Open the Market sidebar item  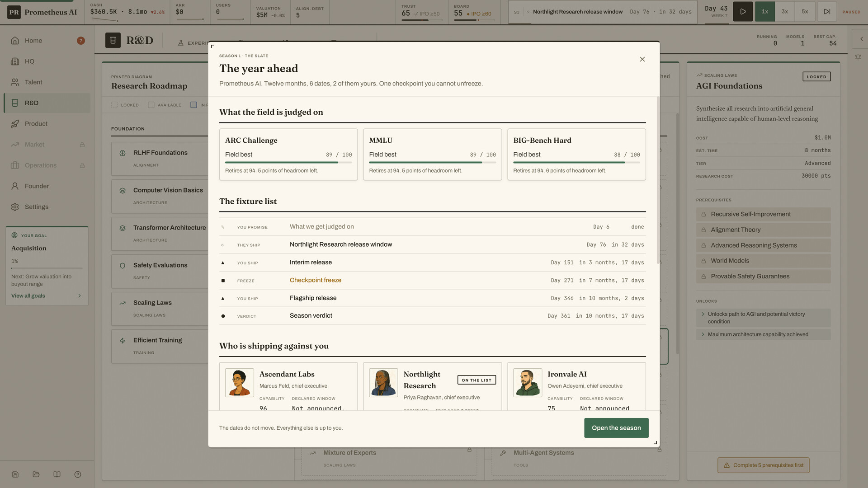(x=47, y=145)
